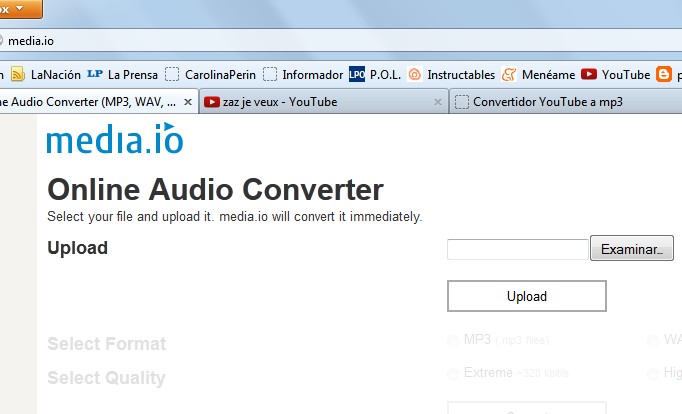Open the Instructables bookmark

[x=451, y=75]
